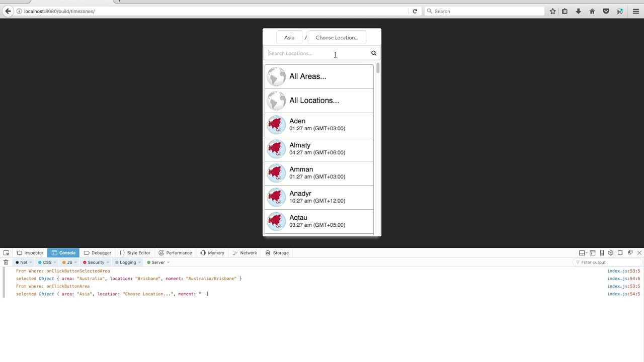
Task: Dock devtools to side icon
Action: click(620, 253)
